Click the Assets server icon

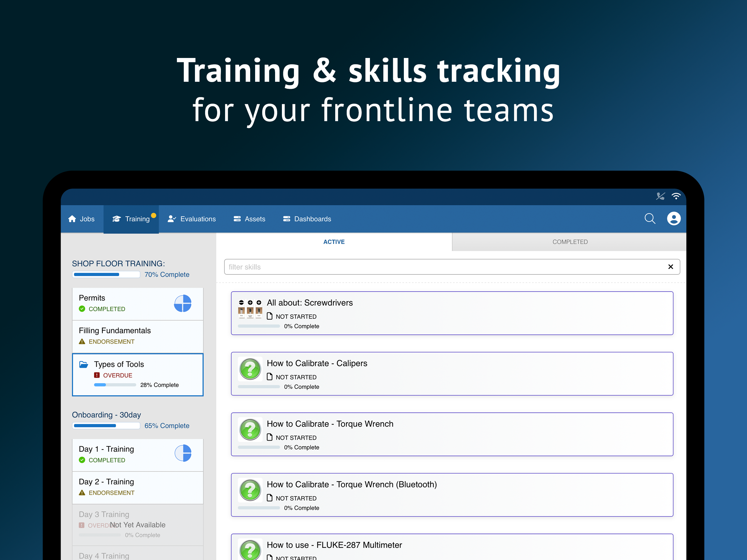(237, 219)
